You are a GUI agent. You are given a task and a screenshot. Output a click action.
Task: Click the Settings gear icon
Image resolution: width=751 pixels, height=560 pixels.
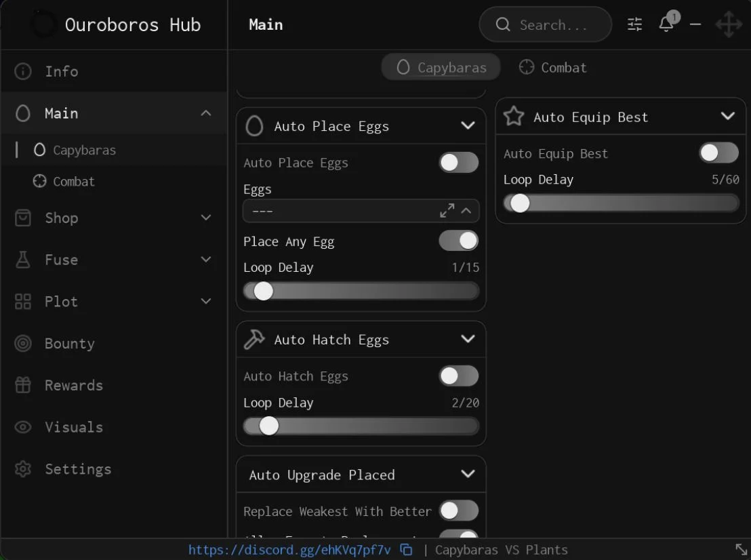[x=23, y=468]
